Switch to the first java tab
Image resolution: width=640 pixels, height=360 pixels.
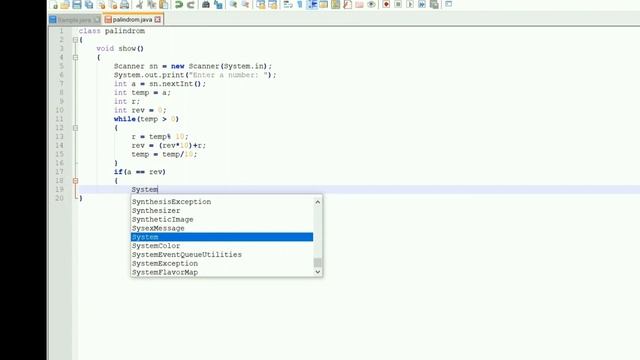tap(75, 20)
